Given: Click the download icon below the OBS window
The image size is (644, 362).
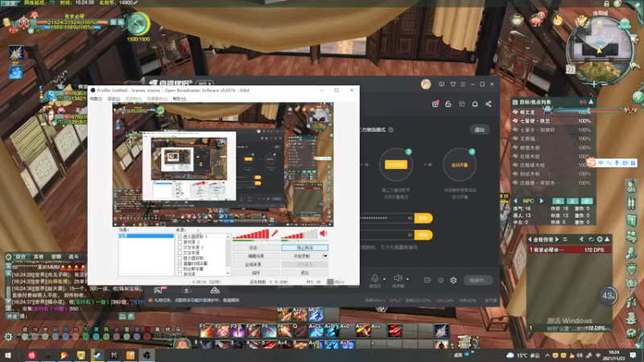Looking at the screenshot, I should (x=186, y=290).
